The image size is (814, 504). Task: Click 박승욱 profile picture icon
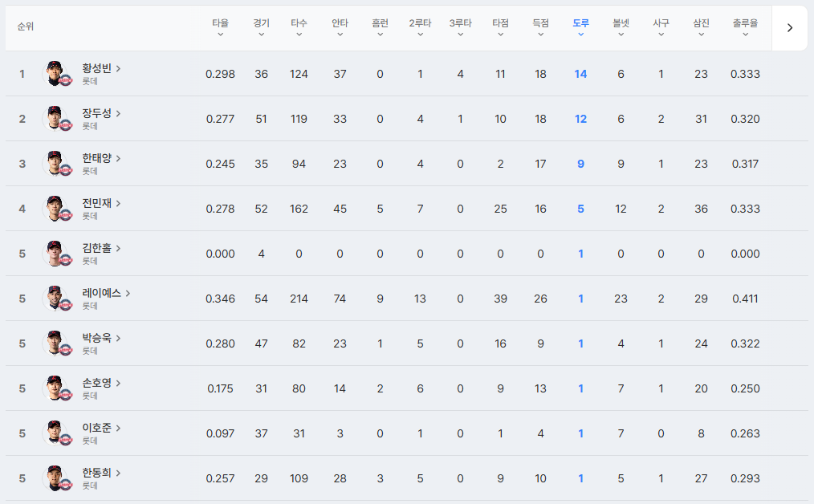56,343
